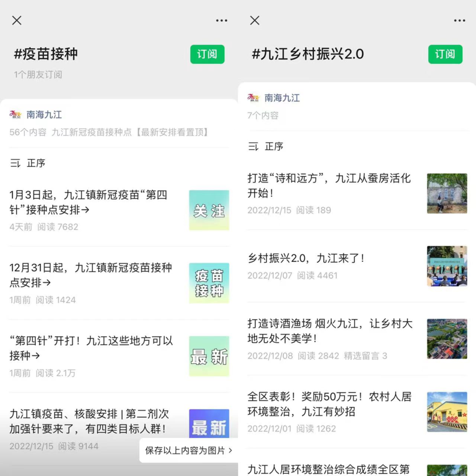Toggle 正序 sort order on right list
The image size is (476, 476).
[266, 147]
